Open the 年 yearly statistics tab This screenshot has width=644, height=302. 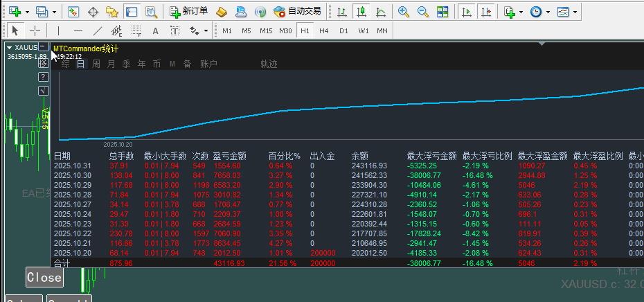(142, 64)
